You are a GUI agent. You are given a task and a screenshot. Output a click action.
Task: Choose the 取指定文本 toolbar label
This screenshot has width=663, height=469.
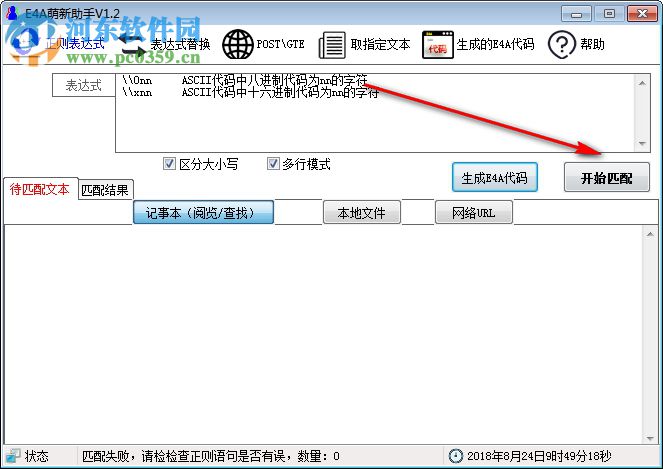point(380,44)
